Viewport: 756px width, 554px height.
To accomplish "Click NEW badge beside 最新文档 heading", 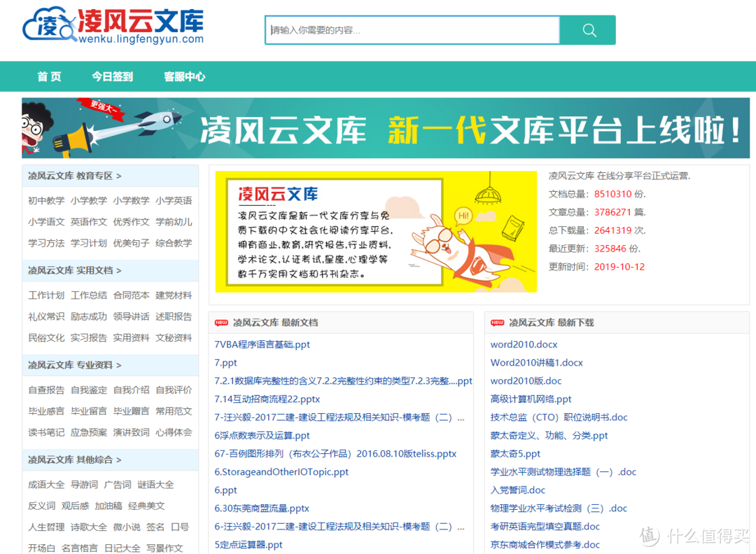I will coord(221,323).
